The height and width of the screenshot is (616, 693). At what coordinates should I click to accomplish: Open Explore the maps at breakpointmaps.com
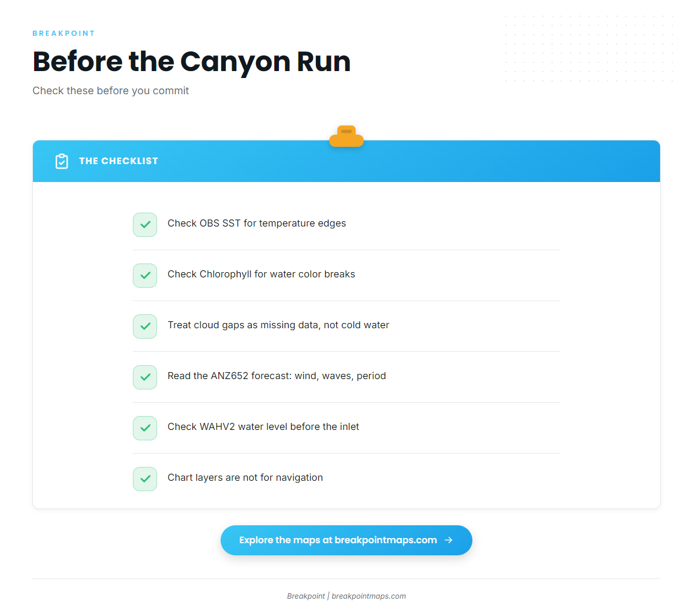(x=346, y=540)
